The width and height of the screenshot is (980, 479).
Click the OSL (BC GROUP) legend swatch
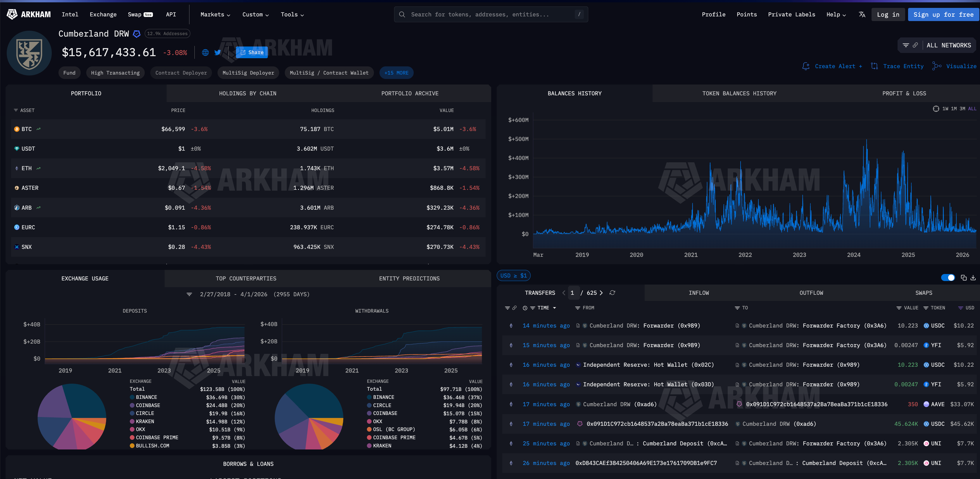tap(369, 430)
